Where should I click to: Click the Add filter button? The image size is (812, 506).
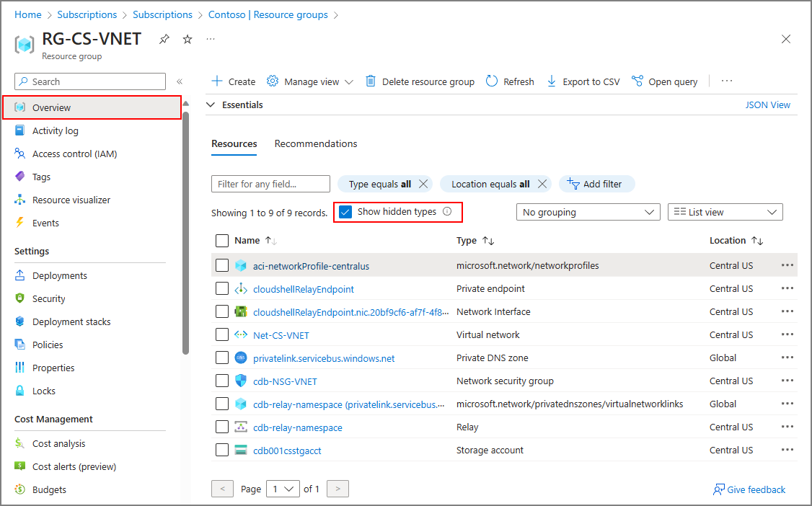pyautogui.click(x=595, y=184)
